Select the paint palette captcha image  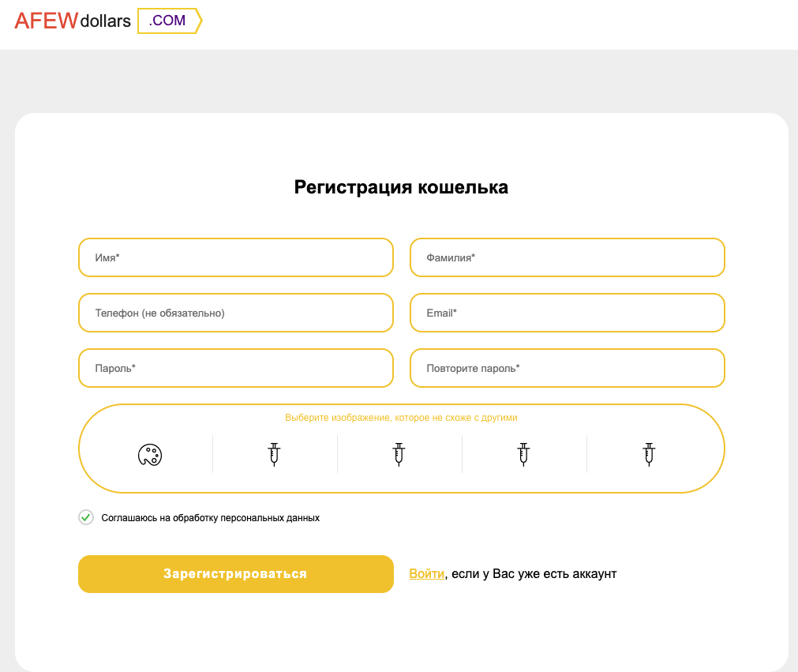point(150,455)
